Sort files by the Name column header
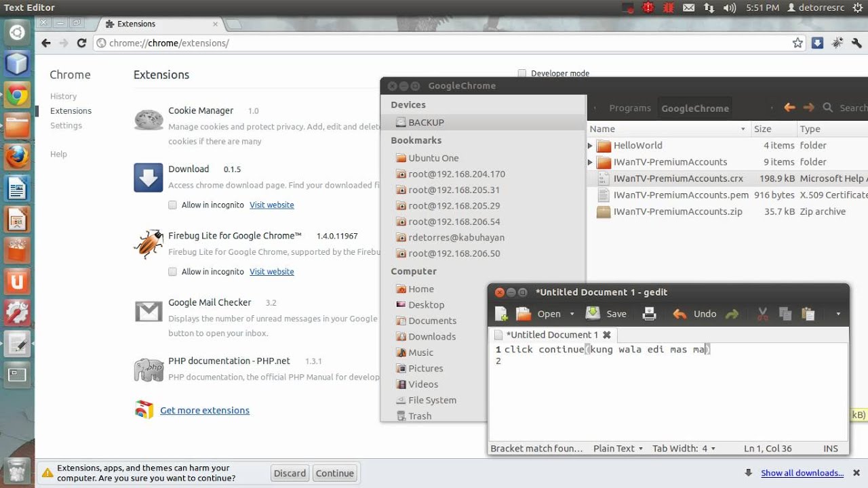Image resolution: width=868 pixels, height=488 pixels. point(668,129)
